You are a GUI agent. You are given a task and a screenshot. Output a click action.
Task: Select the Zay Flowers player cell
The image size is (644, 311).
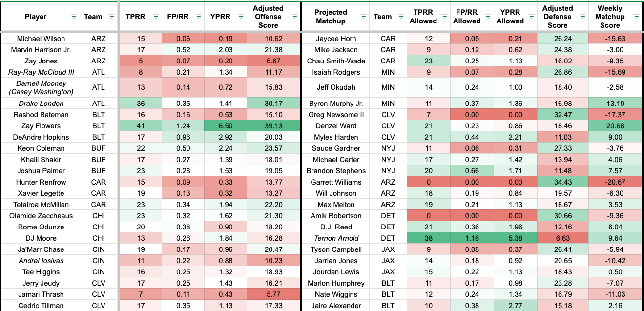pyautogui.click(x=41, y=126)
